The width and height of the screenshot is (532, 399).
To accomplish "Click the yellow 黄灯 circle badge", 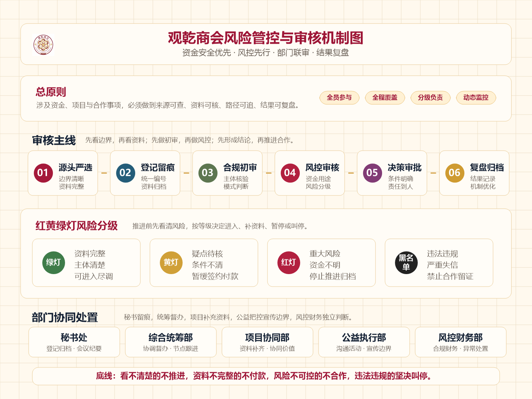I will 171,263.
